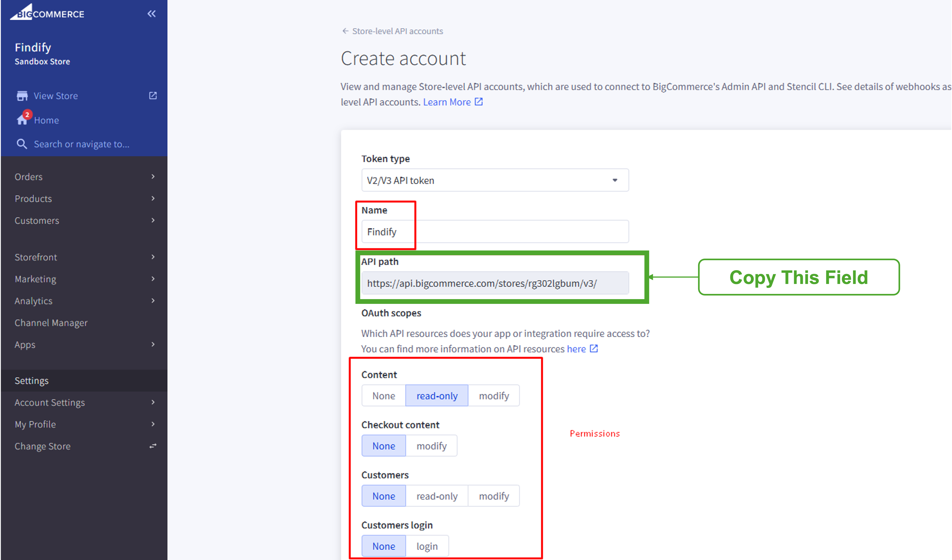Click the search magnifier icon
Screen dimensions: 952x560
pos(22,144)
